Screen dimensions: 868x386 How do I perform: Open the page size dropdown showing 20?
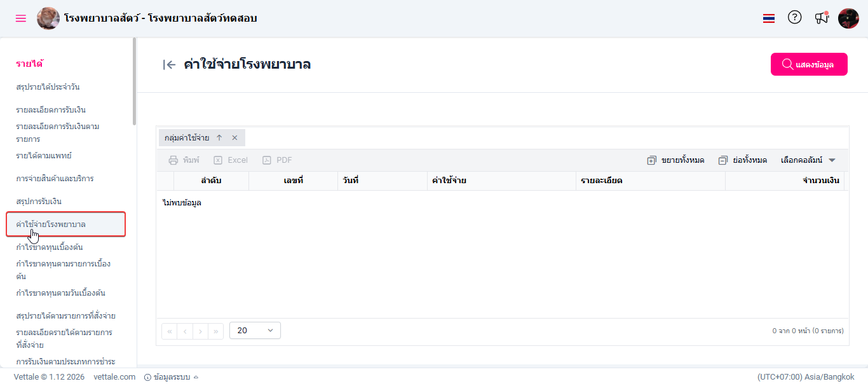(255, 331)
